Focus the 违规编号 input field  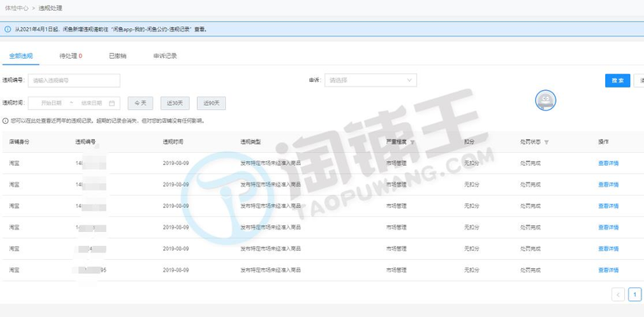[x=74, y=81]
